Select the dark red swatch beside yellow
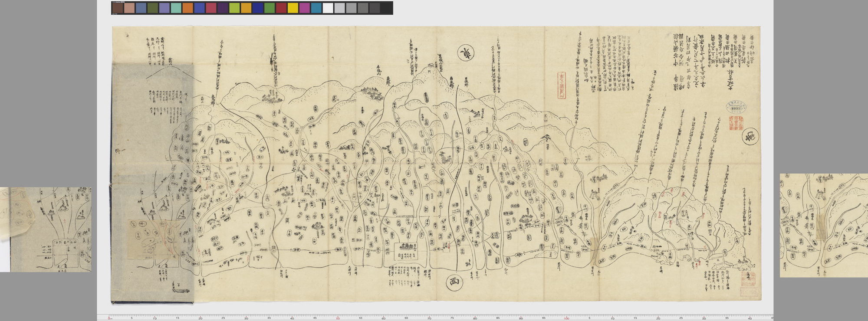The width and height of the screenshot is (868, 321). pos(282,8)
